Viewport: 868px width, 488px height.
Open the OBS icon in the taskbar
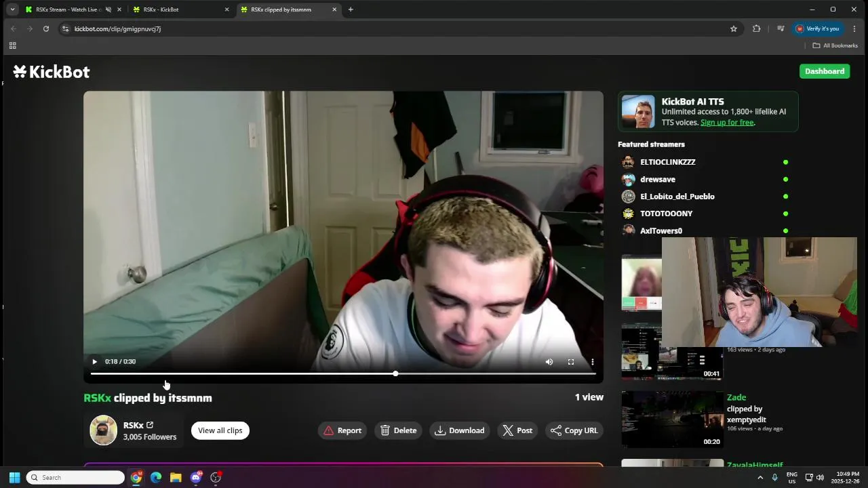tap(216, 478)
